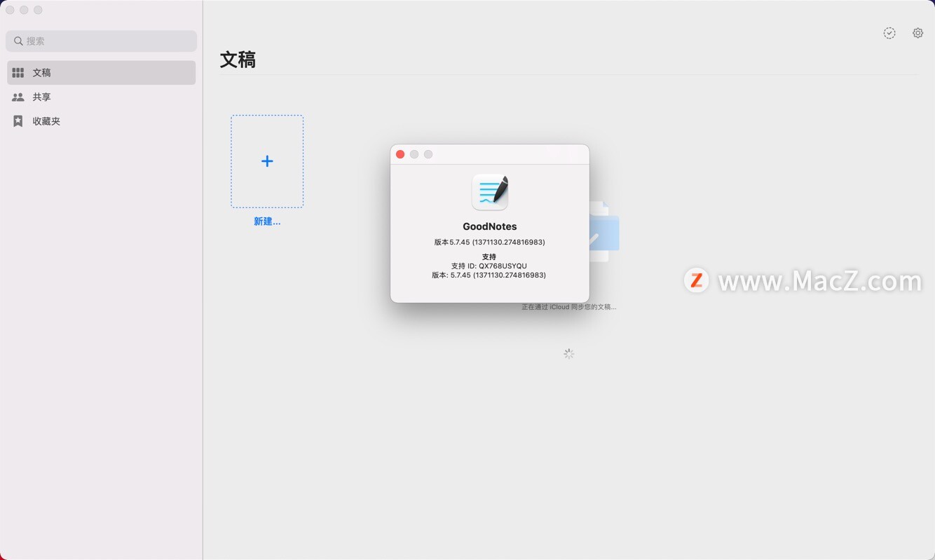Select the 文稿 sidebar item
Screen dimensions: 935x560
pyautogui.click(x=102, y=73)
